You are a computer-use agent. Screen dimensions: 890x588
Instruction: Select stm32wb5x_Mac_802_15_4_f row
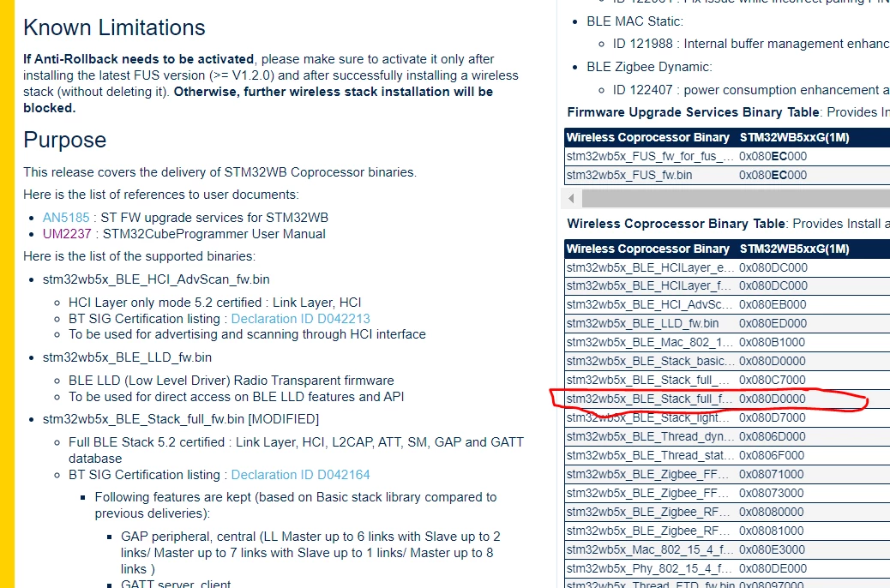coord(727,549)
